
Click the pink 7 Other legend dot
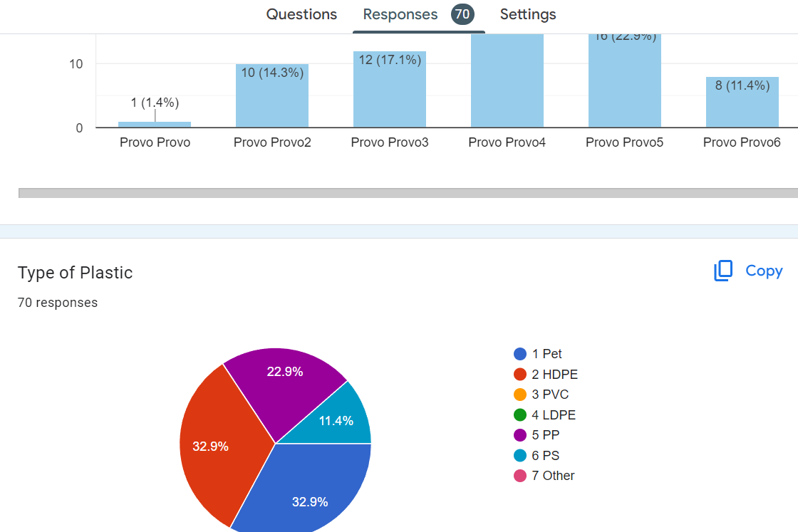[x=520, y=476]
